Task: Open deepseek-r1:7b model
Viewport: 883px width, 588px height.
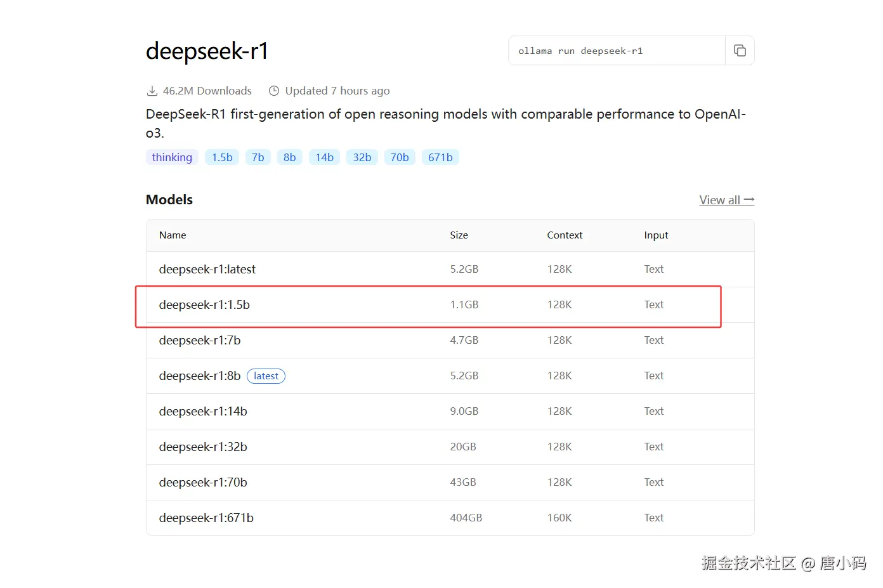Action: coord(200,340)
